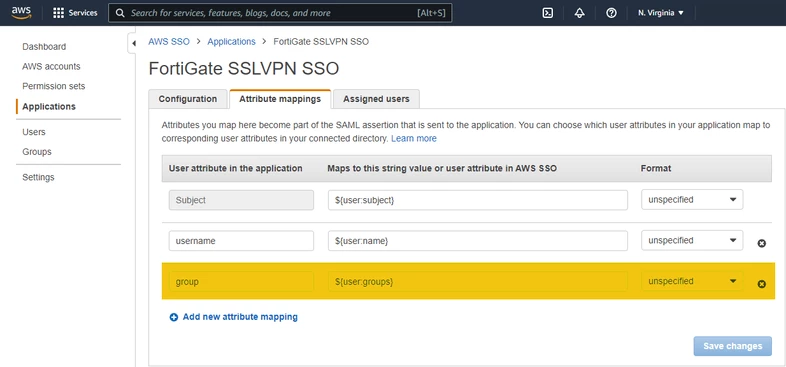Image resolution: width=786 pixels, height=367 pixels.
Task: Open AWS accounts in sidebar
Action: click(51, 66)
